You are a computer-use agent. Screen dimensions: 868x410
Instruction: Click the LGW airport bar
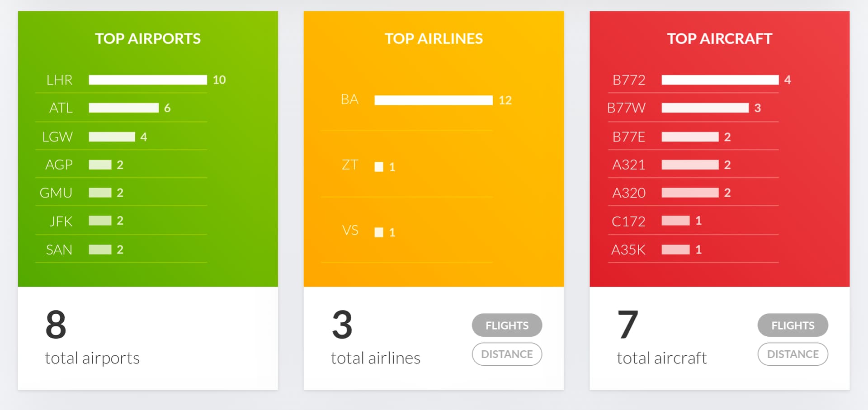click(x=112, y=137)
